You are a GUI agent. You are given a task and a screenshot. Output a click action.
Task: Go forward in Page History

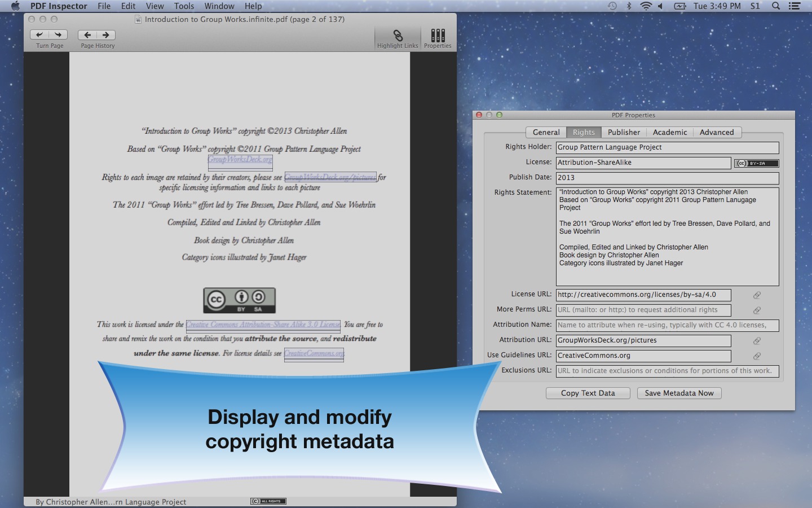tap(106, 34)
